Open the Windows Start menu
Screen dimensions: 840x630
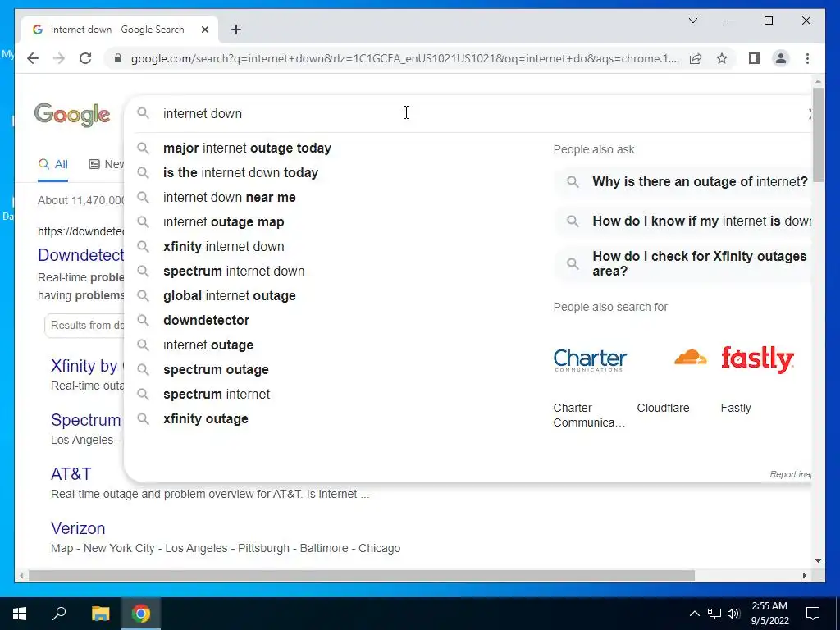point(20,614)
